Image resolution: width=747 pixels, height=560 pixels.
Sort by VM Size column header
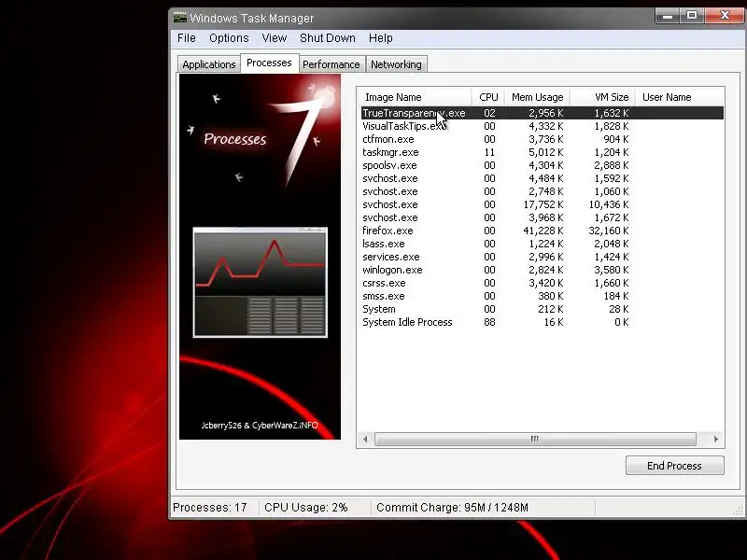(x=602, y=97)
